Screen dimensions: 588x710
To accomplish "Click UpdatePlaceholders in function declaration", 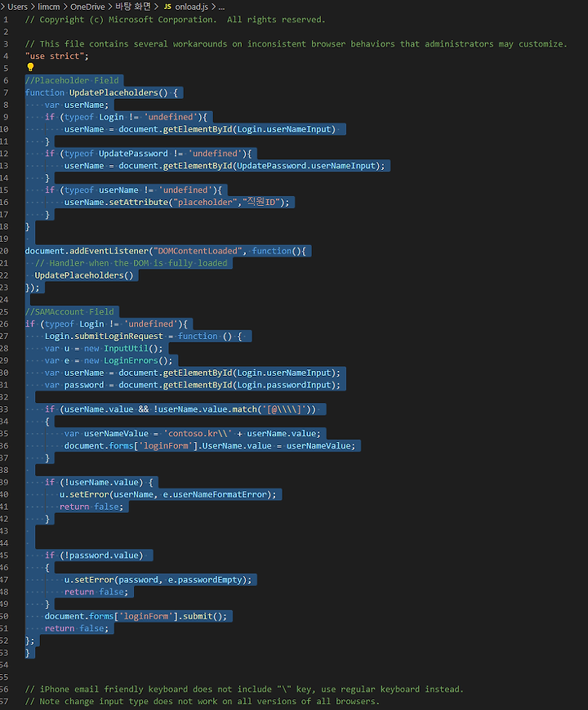I will [114, 92].
